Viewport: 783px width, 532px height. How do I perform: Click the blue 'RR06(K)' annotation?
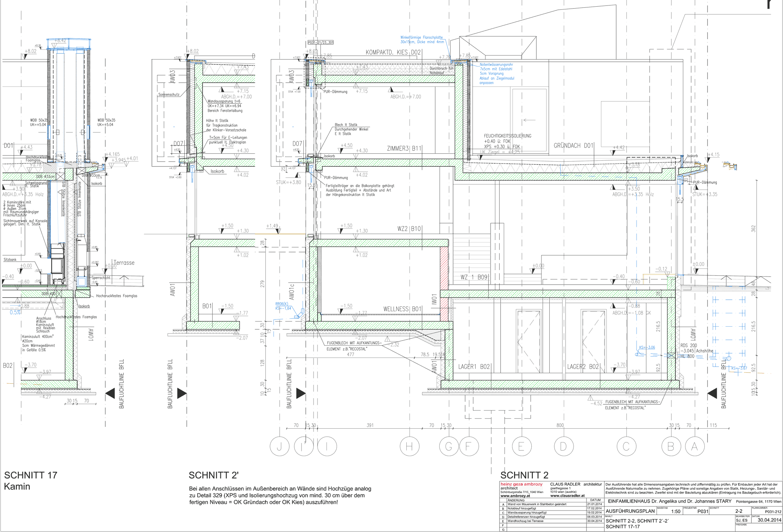[281, 304]
